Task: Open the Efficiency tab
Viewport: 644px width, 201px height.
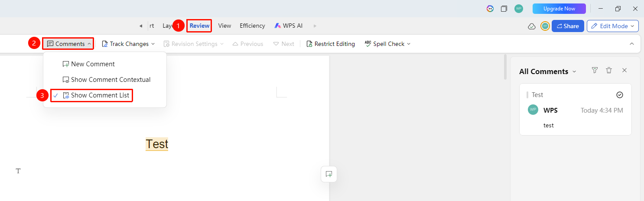Action: (x=252, y=26)
